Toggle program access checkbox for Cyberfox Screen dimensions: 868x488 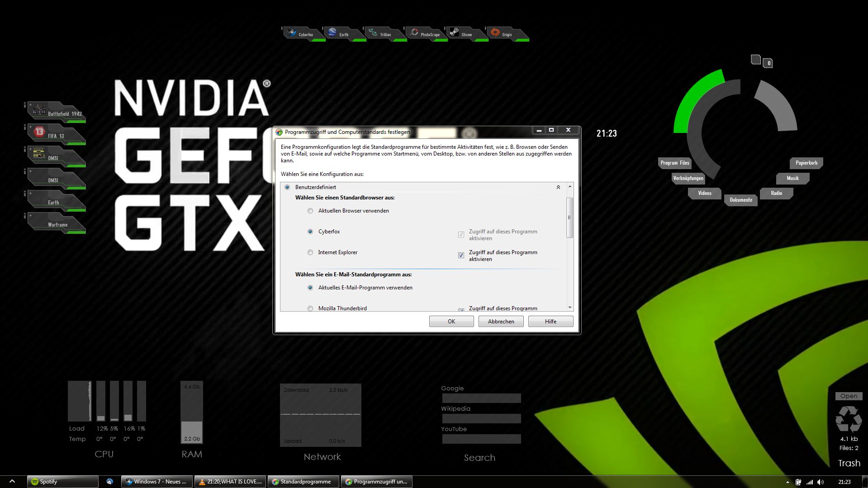[461, 235]
